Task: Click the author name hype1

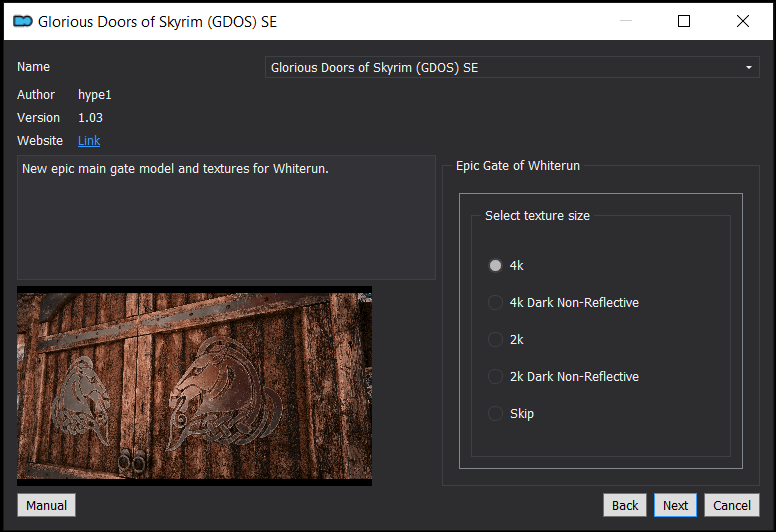Action: [95, 95]
